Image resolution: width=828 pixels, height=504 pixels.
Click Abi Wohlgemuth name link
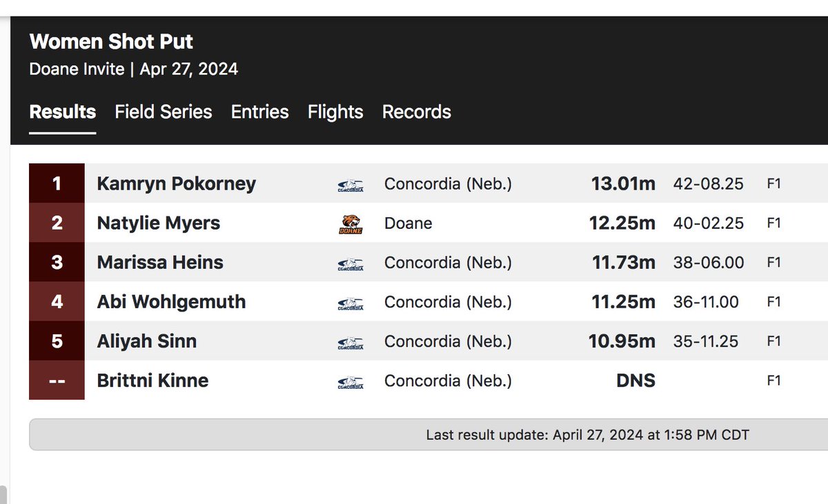171,302
